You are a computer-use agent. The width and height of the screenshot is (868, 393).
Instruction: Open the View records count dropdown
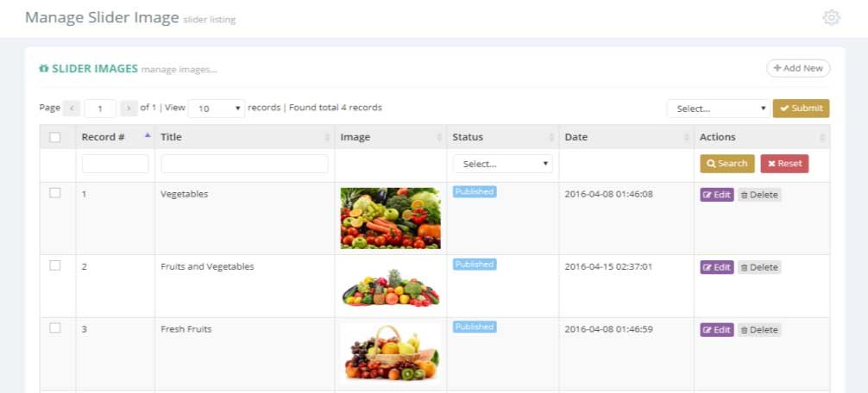(217, 109)
